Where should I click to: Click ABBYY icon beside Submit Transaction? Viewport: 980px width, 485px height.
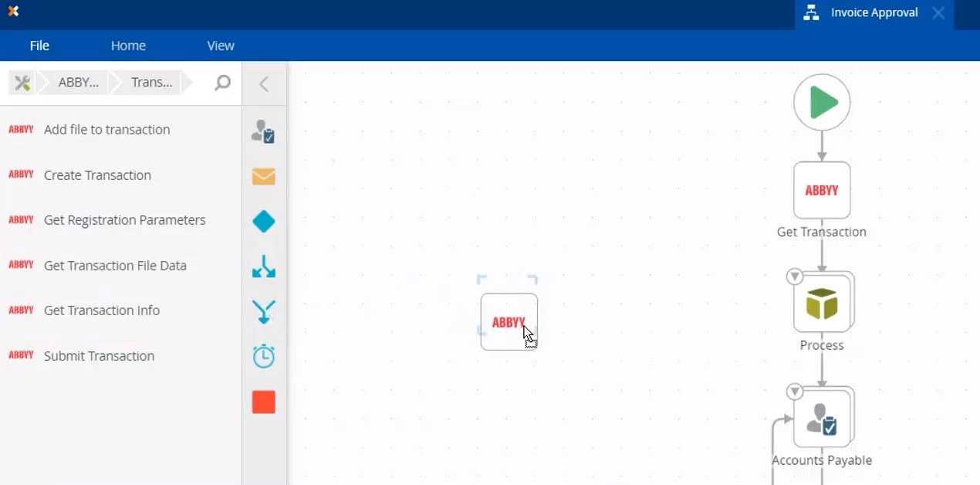click(21, 355)
